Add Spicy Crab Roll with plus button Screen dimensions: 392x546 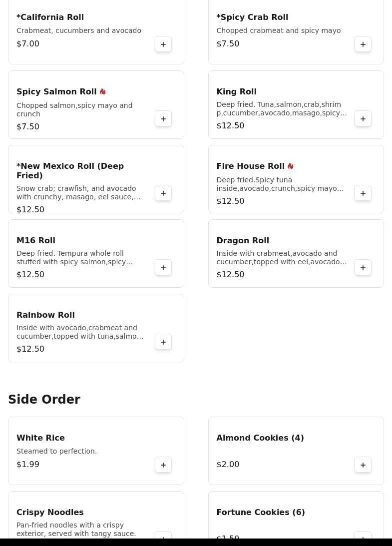[x=363, y=44]
